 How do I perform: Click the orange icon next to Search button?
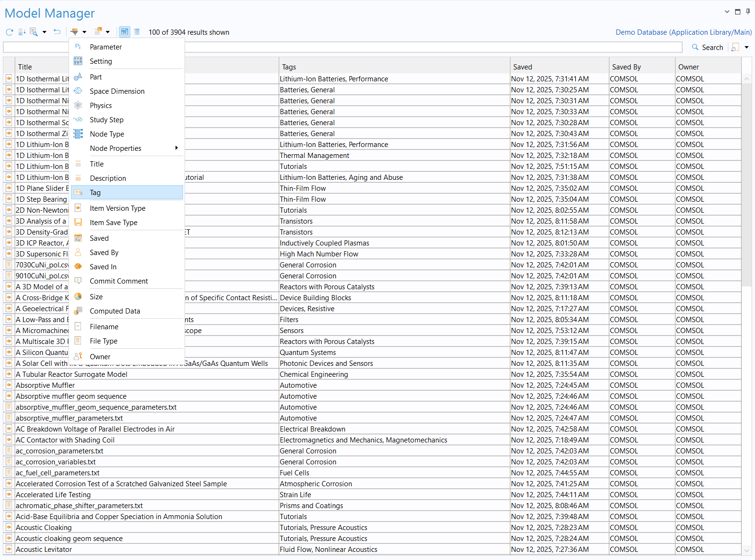735,48
